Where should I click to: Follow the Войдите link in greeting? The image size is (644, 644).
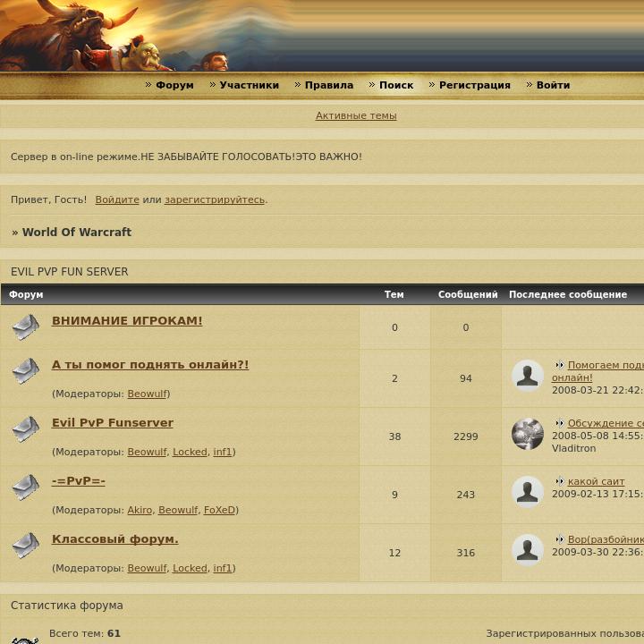coord(117,199)
